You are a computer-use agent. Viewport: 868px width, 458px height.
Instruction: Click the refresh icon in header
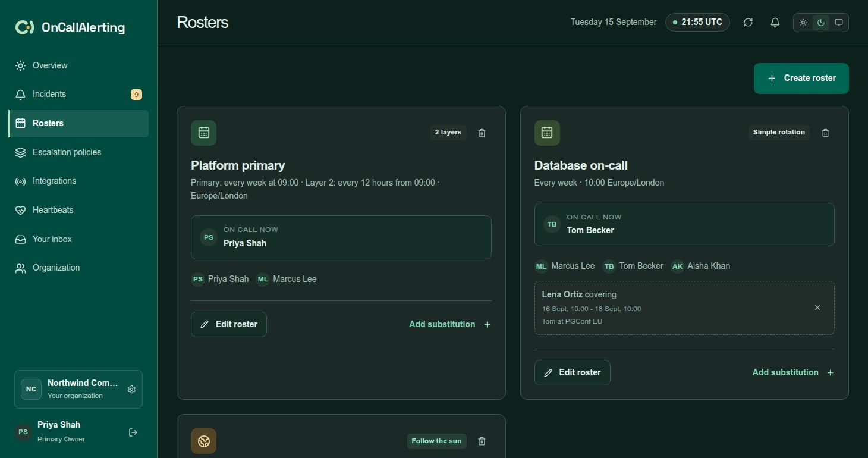point(748,23)
